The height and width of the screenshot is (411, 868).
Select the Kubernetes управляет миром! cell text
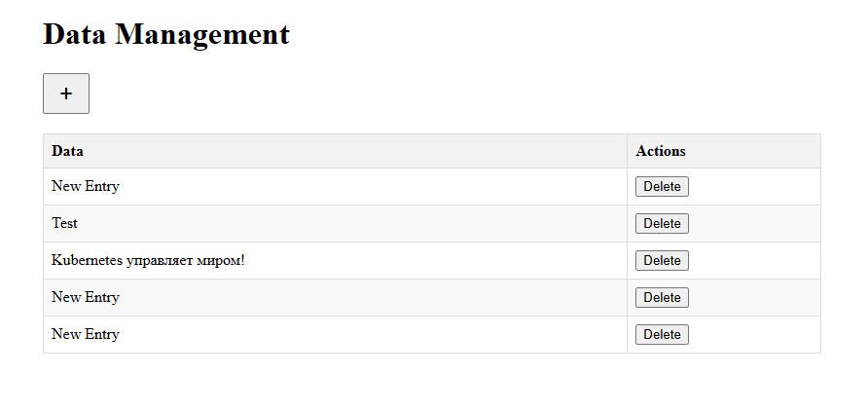(148, 260)
